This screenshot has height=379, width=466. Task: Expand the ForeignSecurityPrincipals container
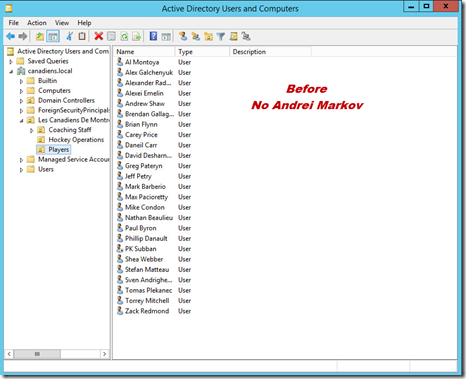tap(21, 111)
